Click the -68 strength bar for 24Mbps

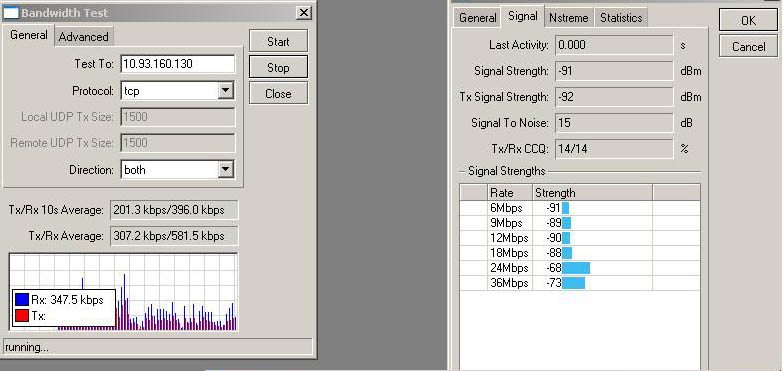576,268
